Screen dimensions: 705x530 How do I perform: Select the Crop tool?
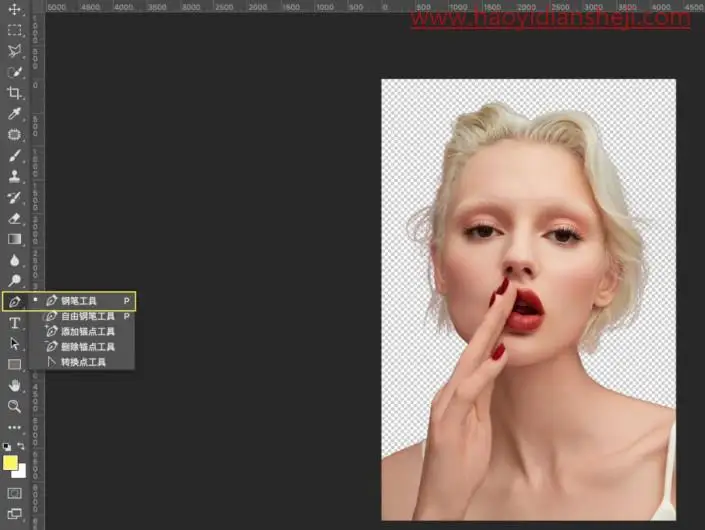14,93
